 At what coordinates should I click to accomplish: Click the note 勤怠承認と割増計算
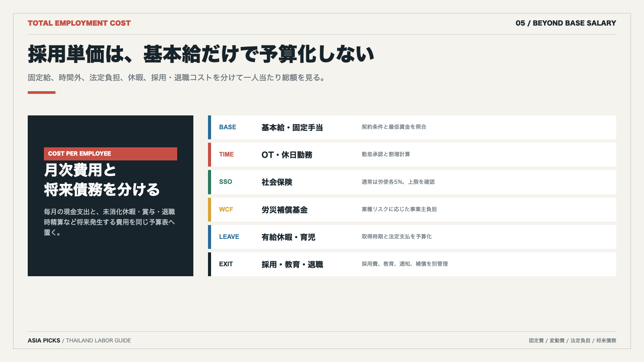(x=386, y=154)
